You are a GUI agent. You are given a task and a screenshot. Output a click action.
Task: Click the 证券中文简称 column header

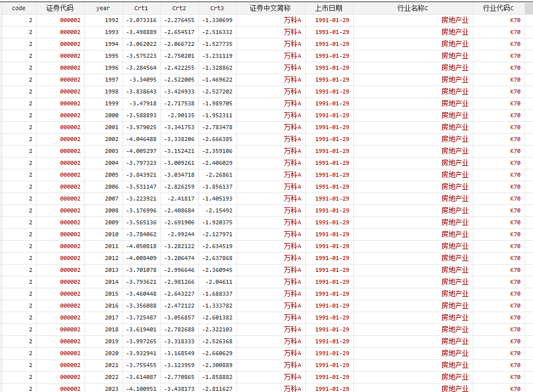(270, 8)
